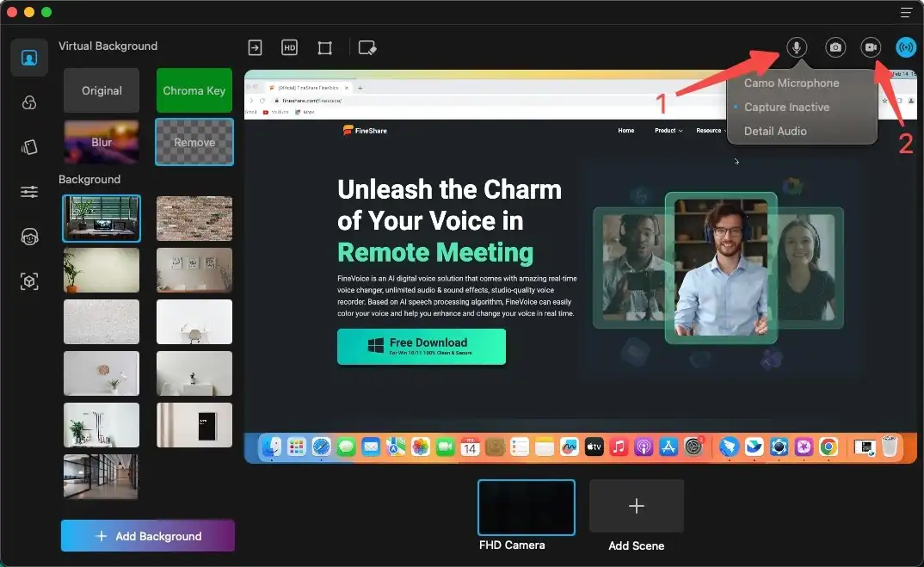The width and height of the screenshot is (924, 567).
Task: Select the beige wall with potted plant background
Action: coord(102,270)
